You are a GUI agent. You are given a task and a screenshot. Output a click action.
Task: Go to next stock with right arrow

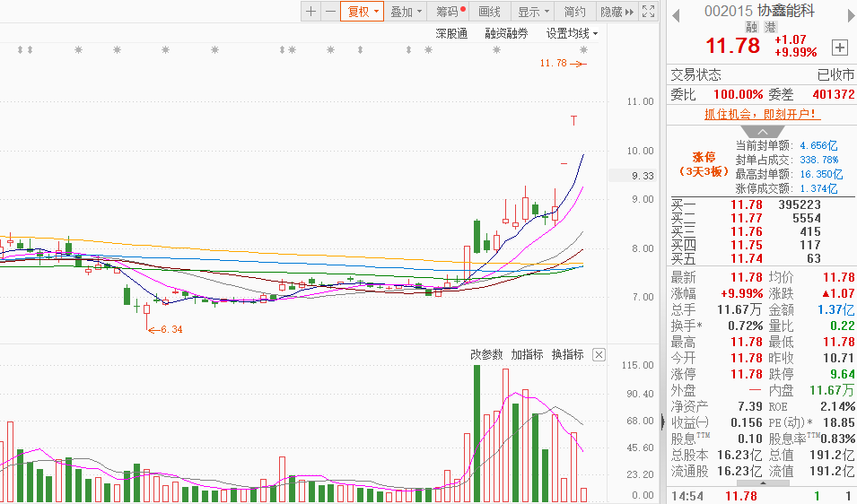[x=852, y=16]
